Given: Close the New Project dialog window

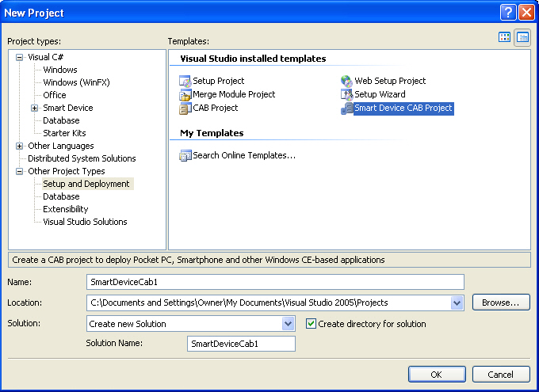Looking at the screenshot, I should 526,13.
